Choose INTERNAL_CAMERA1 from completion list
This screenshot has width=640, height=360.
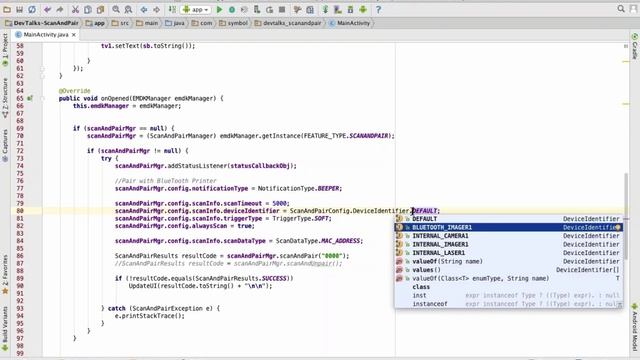[x=508, y=236]
